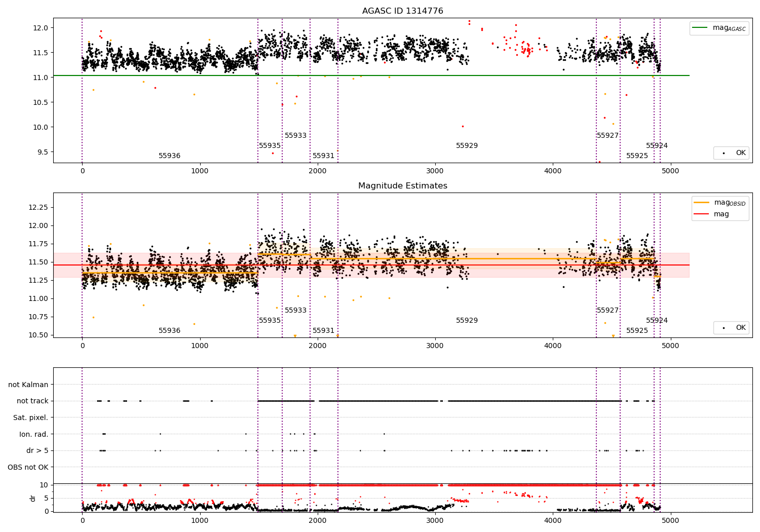The width and height of the screenshot is (760, 532).
Task: Click the 9.5 y-axis tick label
Action: 43,152
